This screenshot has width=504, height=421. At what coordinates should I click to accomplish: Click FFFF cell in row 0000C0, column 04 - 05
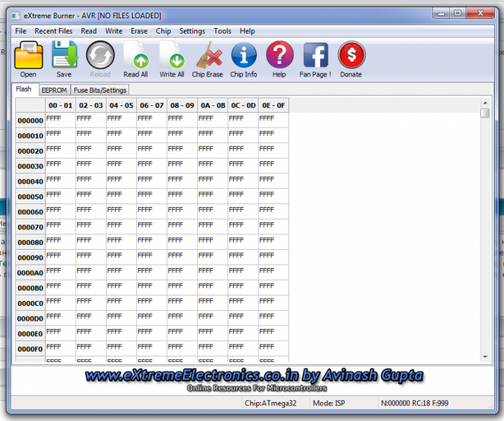point(121,303)
